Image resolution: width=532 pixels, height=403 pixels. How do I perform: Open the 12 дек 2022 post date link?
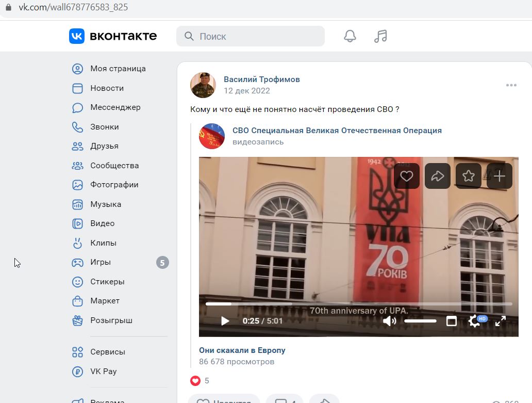[x=246, y=91]
